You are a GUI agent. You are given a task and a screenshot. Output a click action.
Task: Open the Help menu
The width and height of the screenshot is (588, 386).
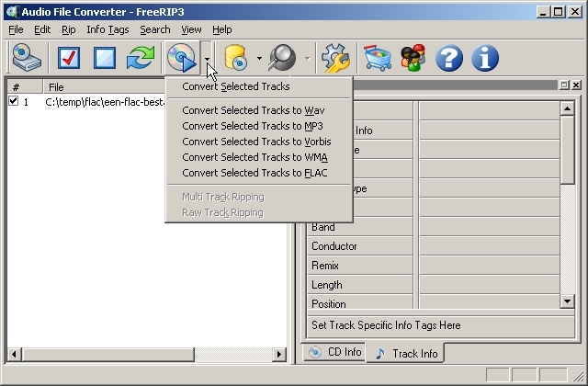tap(221, 29)
